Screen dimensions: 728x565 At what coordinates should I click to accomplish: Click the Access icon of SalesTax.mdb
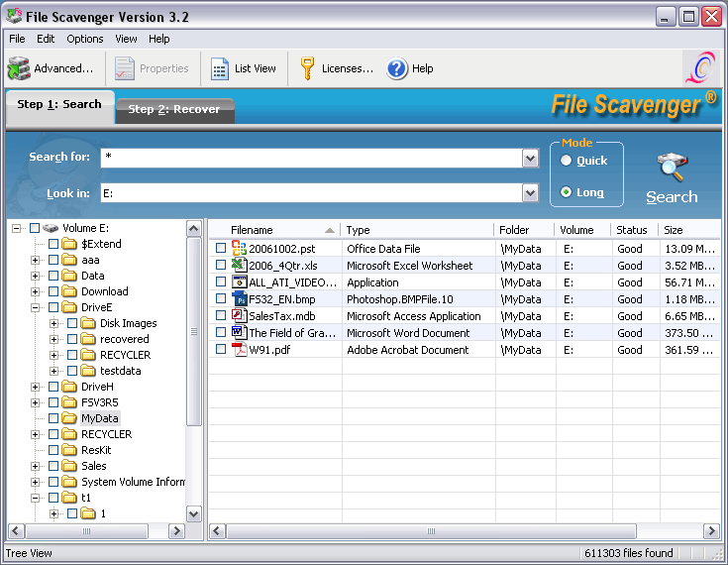(239, 316)
